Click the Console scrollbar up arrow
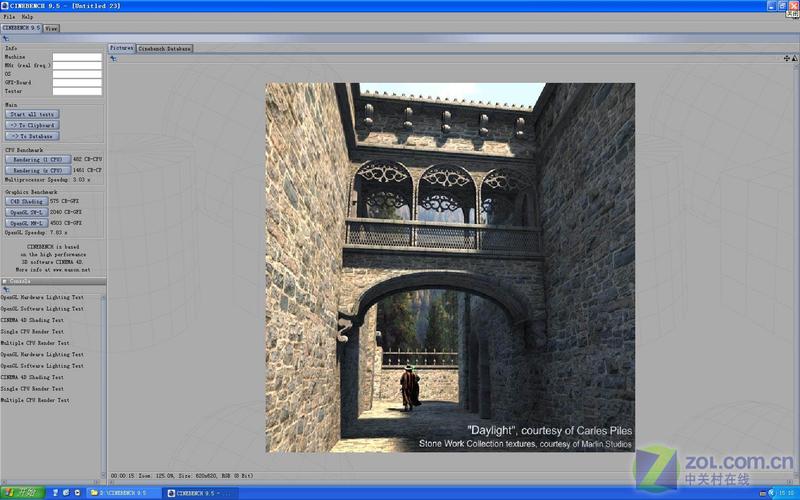The height and width of the screenshot is (500, 800). click(104, 297)
